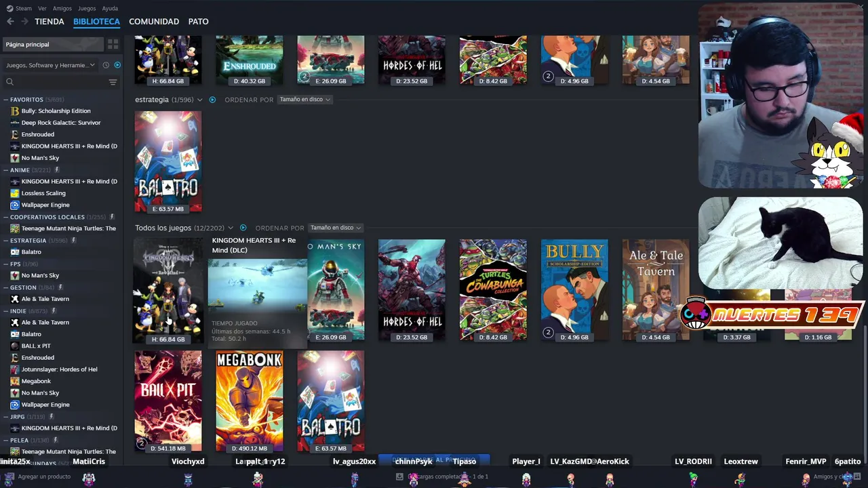Viewport: 868px width, 488px height.
Task: Open the Juegos menu
Action: 87,8
